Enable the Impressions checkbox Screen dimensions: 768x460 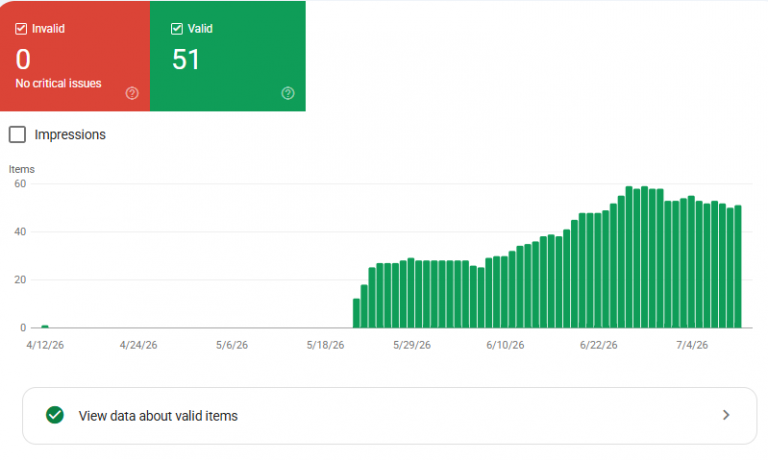pos(18,135)
